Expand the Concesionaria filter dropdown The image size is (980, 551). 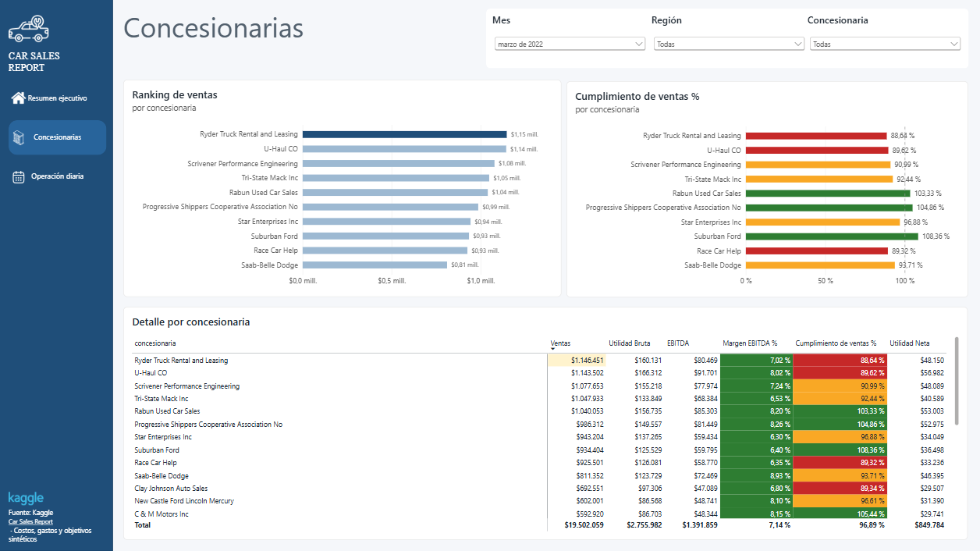(885, 44)
